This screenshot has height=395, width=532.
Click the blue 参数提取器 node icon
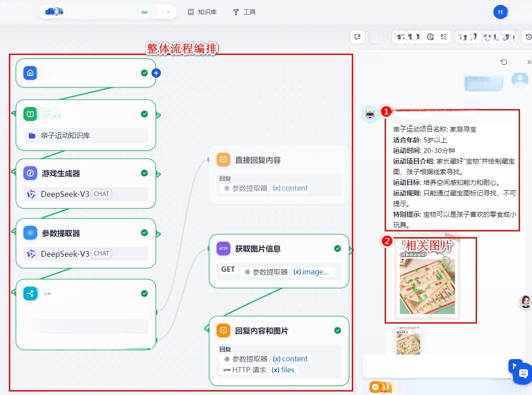coord(30,233)
